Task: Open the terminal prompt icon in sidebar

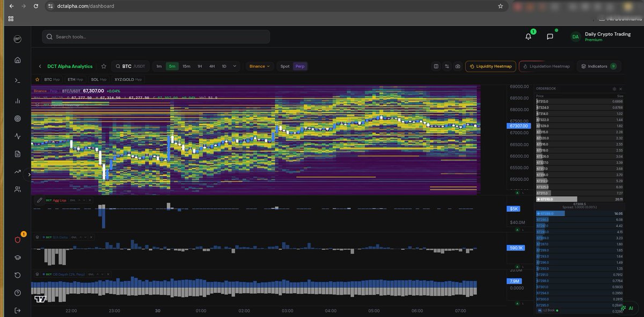Action: click(x=18, y=81)
